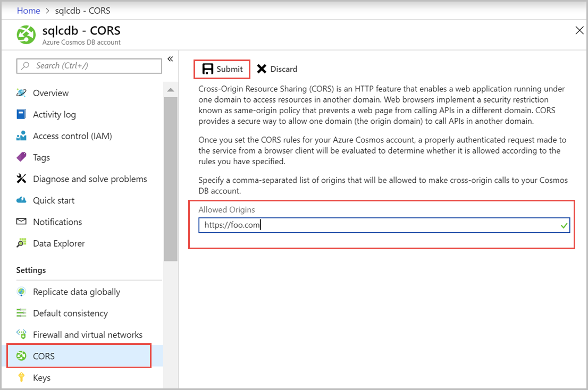This screenshot has width=588, height=390.
Task: Click the Keys icon in sidebar
Action: [20, 377]
